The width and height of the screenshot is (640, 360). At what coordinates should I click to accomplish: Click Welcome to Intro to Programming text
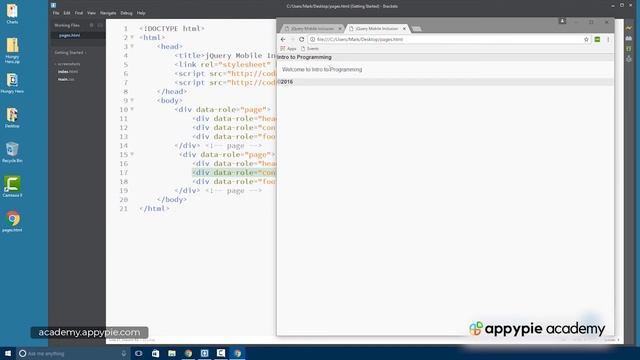tap(322, 69)
